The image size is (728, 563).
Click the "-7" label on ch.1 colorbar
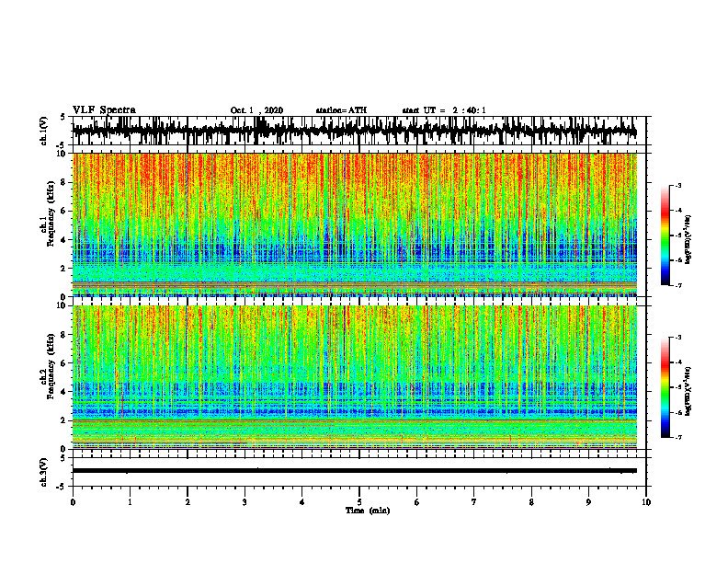(678, 285)
